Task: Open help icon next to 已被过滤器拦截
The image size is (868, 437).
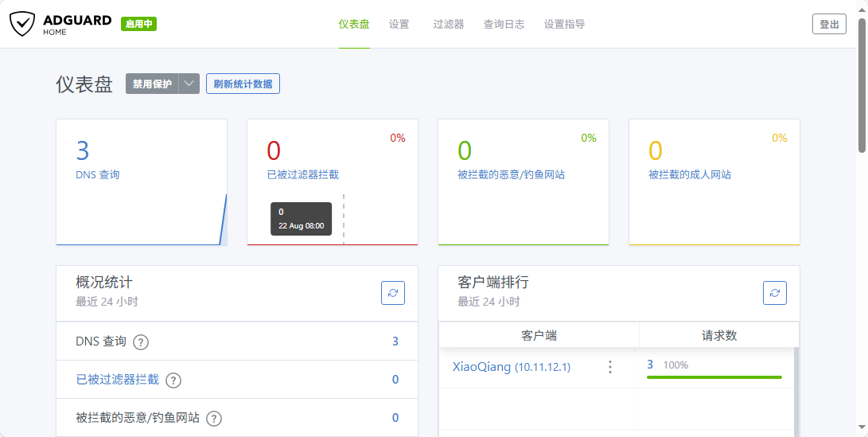Action: (x=173, y=380)
